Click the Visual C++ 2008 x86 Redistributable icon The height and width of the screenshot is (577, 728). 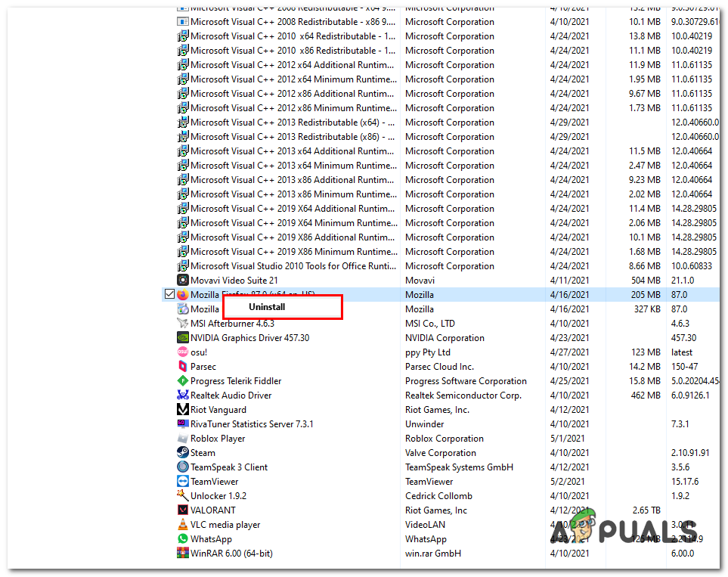click(183, 21)
